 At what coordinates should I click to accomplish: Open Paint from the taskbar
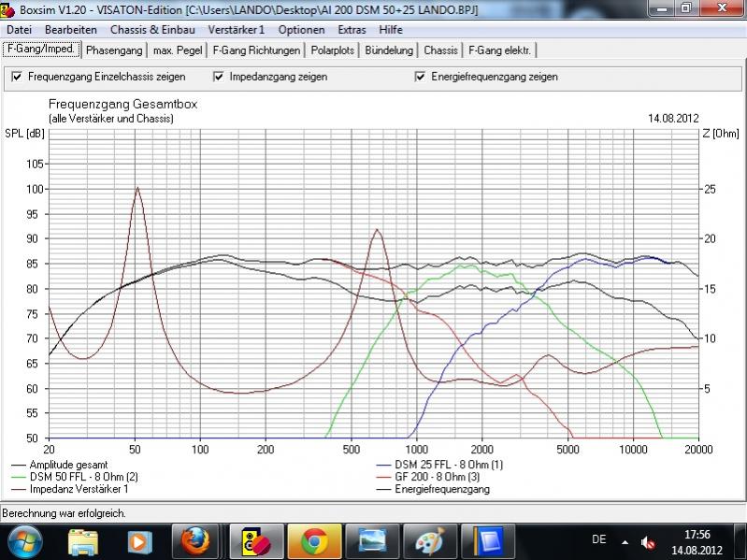[x=430, y=542]
